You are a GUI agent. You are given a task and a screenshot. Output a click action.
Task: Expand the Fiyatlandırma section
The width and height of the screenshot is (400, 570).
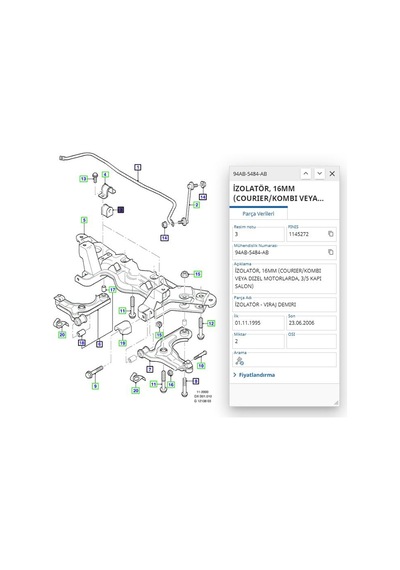tap(254, 375)
